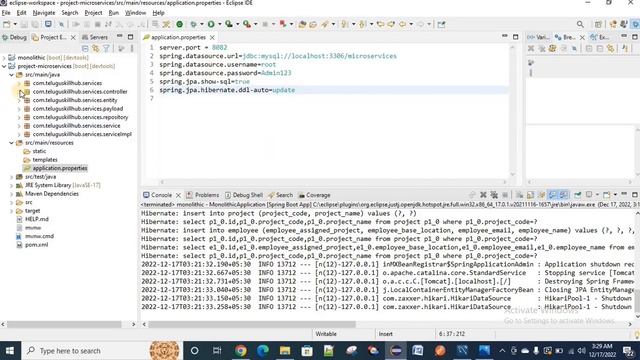
Task: Click the Open Perspective icon
Action: (x=598, y=24)
